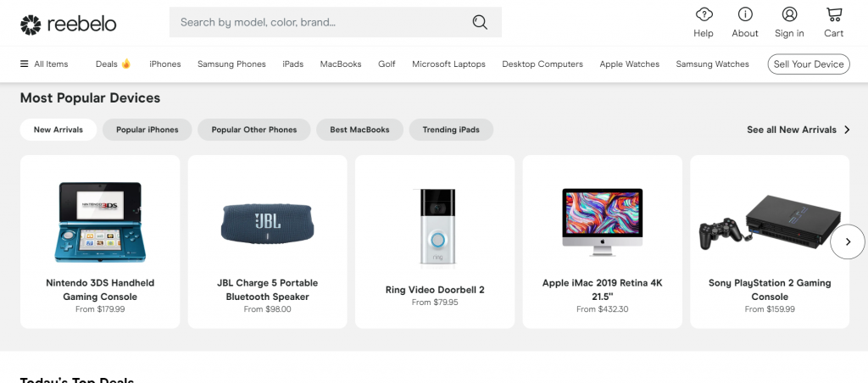The width and height of the screenshot is (868, 383).
Task: Open the Help icon
Action: click(704, 14)
